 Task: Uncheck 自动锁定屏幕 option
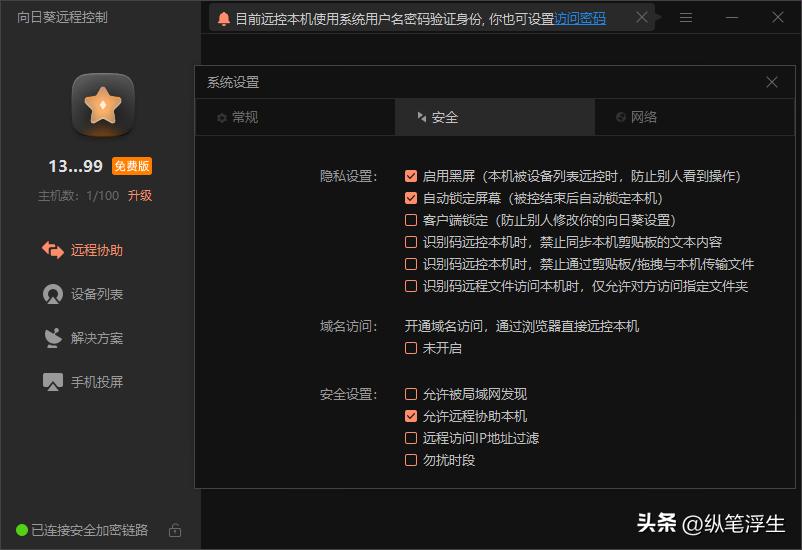(411, 198)
